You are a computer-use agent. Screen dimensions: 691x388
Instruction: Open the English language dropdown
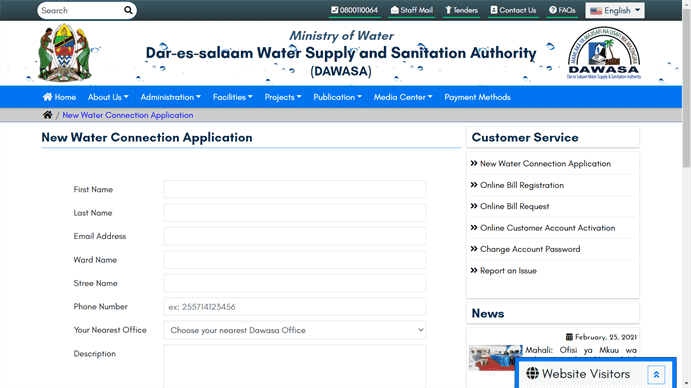pyautogui.click(x=615, y=11)
